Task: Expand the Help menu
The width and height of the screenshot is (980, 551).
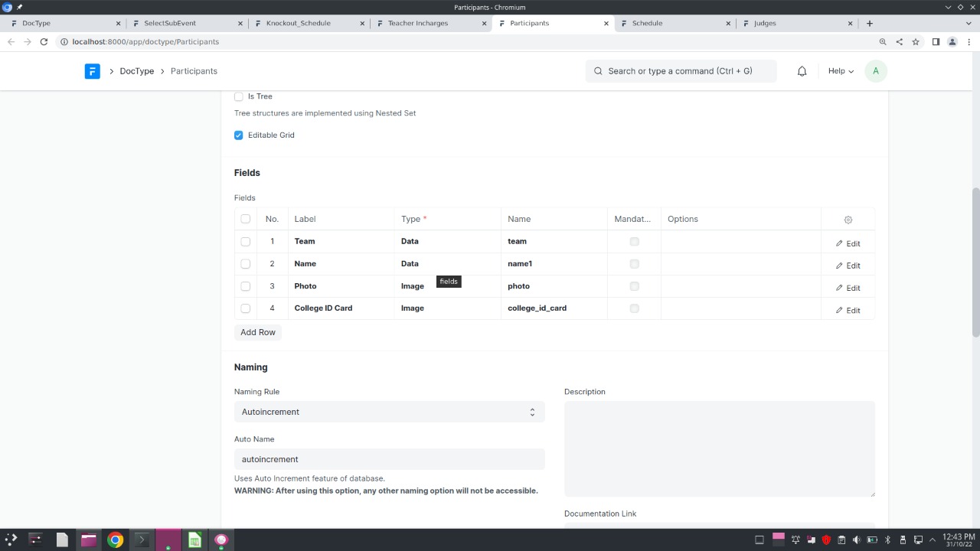Action: coord(841,71)
